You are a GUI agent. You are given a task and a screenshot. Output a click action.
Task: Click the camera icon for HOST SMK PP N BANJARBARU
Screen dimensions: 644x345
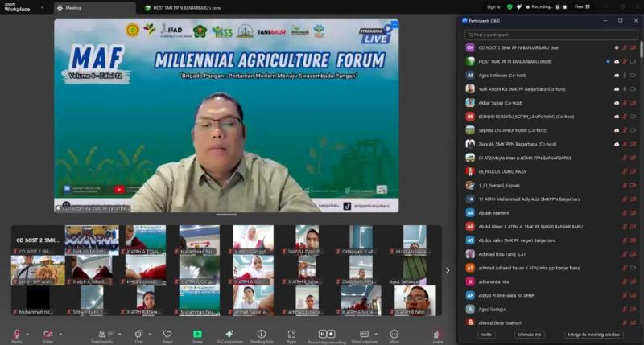[x=633, y=62]
